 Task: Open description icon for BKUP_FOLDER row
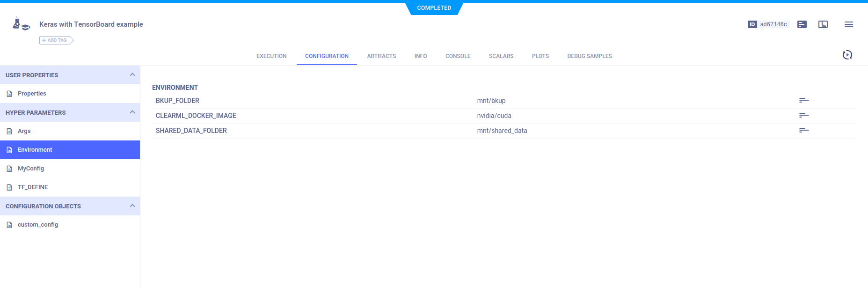[803, 100]
